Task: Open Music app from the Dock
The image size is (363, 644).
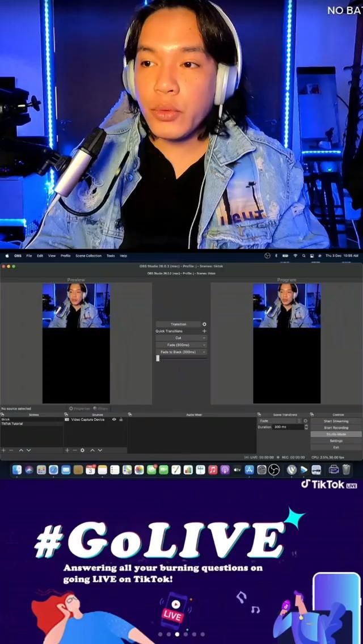Action: point(213,469)
